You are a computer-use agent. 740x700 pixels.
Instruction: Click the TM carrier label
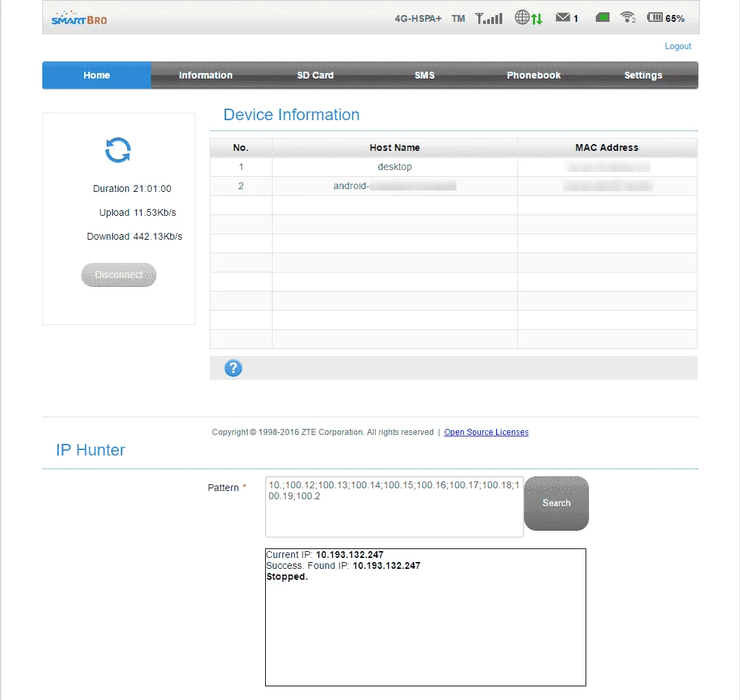(458, 18)
